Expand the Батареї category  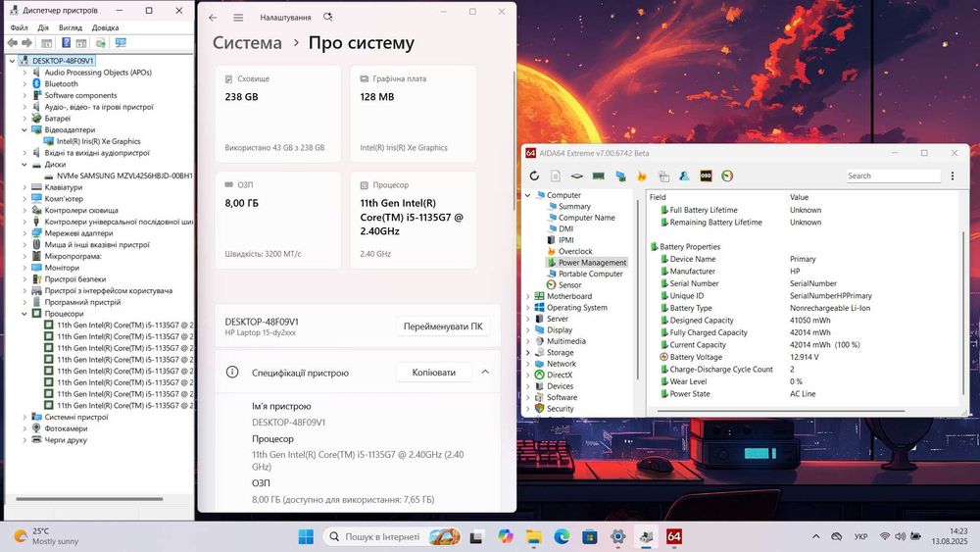(x=24, y=119)
